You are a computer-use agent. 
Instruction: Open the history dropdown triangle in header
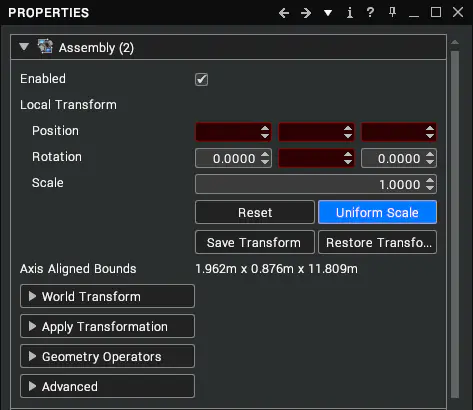point(328,13)
